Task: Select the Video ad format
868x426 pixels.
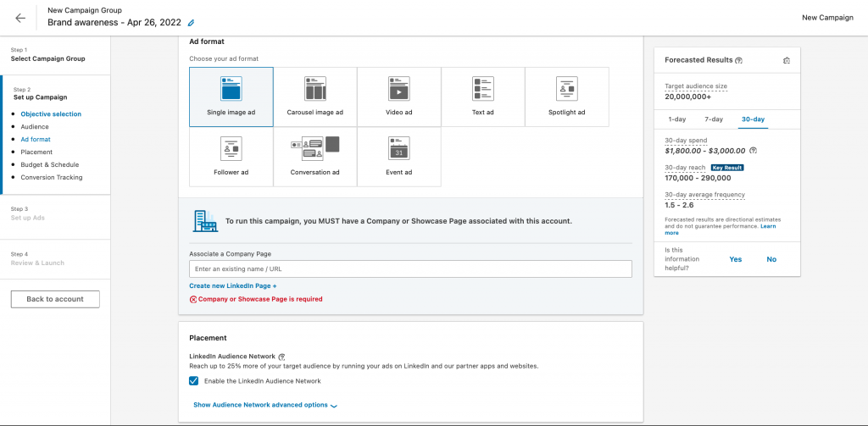Action: [398, 97]
